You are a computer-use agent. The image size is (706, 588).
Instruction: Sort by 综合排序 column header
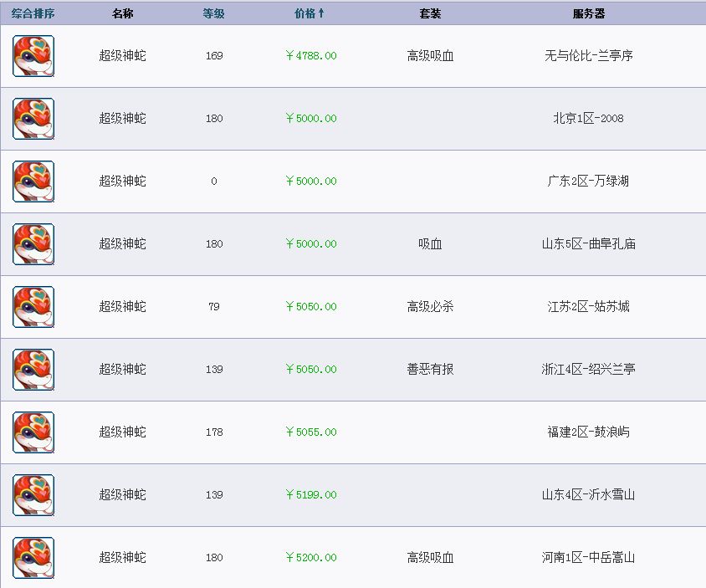[33, 13]
